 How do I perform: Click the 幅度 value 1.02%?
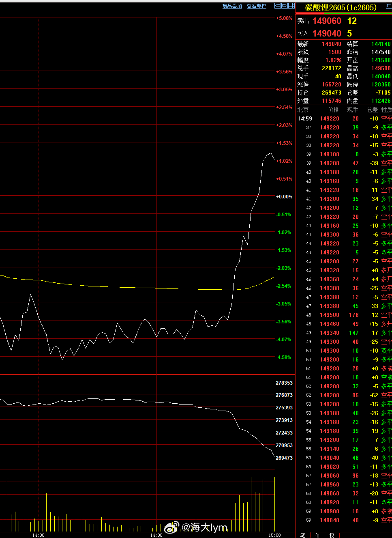tap(334, 60)
